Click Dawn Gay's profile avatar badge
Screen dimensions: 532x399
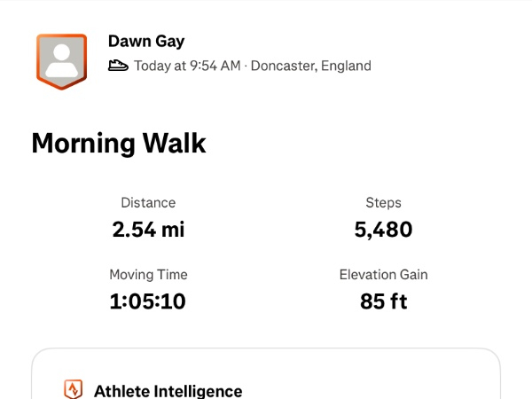[x=61, y=61]
